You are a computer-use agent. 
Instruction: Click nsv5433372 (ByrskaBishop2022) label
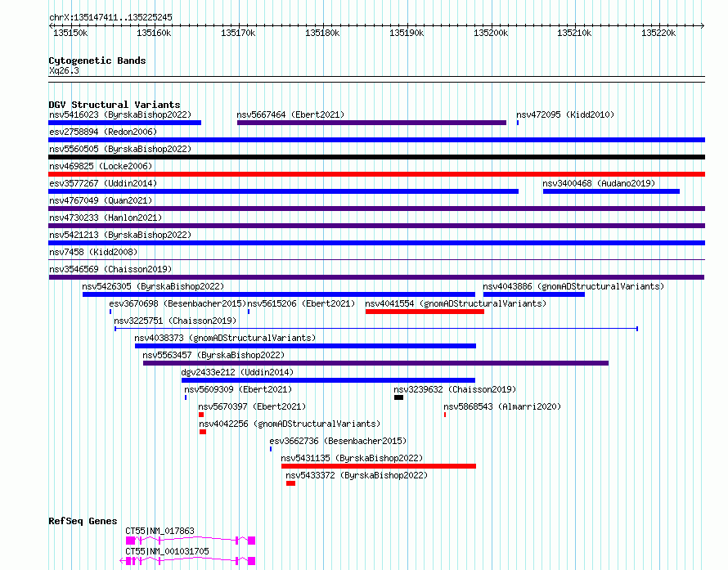click(x=357, y=475)
